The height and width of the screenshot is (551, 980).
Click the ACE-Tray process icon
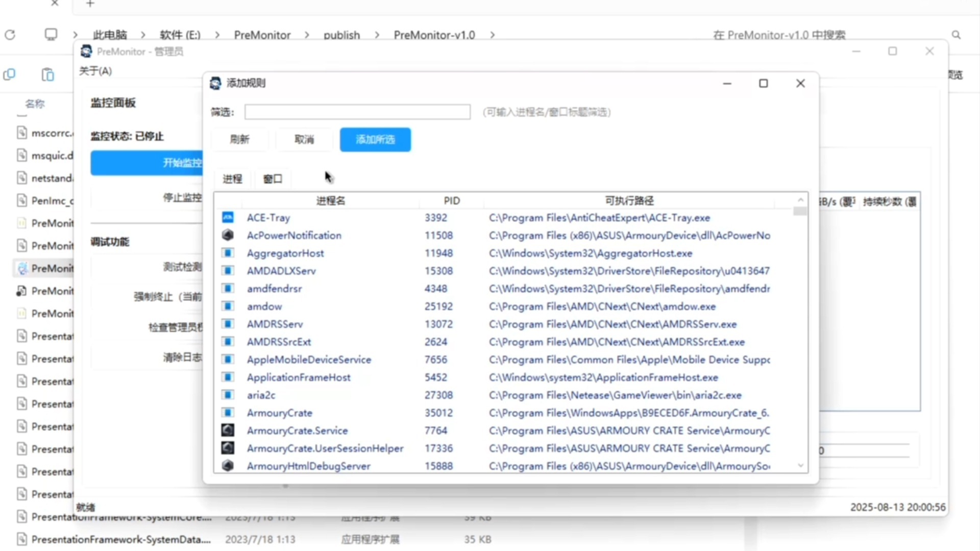(228, 217)
